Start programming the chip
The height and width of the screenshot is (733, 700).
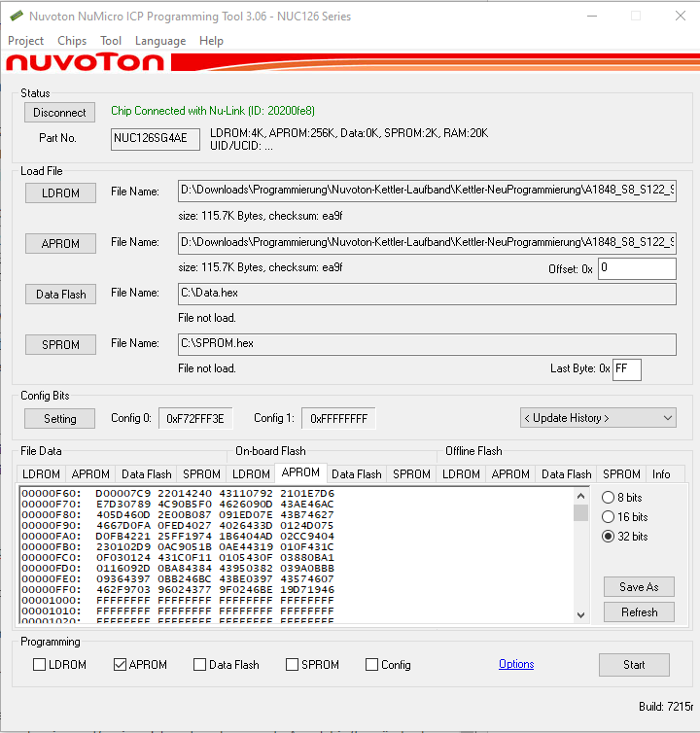coord(634,665)
